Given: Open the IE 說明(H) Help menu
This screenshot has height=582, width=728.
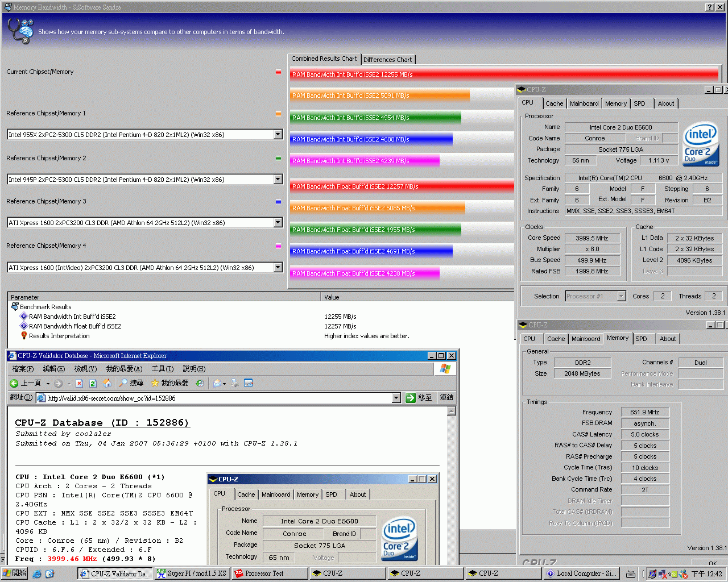Looking at the screenshot, I should [194, 369].
